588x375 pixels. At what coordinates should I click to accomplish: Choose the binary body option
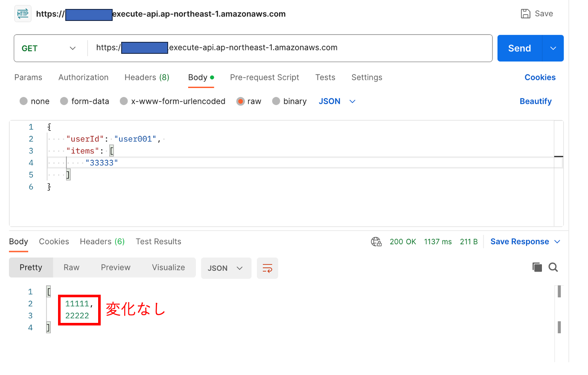point(277,101)
